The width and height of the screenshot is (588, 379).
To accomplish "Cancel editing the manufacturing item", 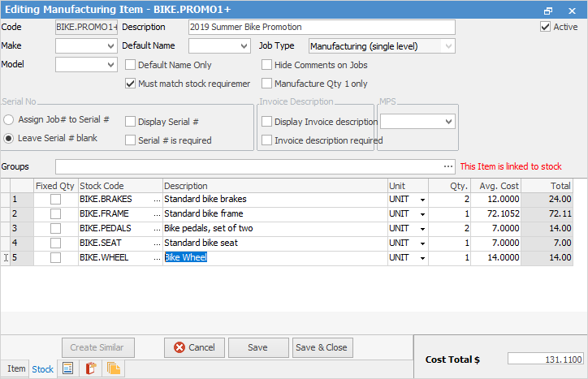I will tap(193, 347).
